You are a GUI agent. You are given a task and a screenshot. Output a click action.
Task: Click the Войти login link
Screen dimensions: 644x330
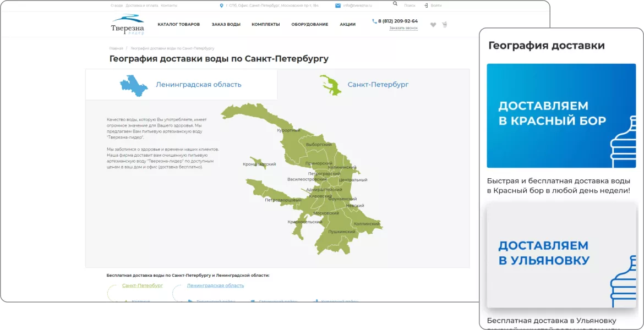click(x=436, y=5)
